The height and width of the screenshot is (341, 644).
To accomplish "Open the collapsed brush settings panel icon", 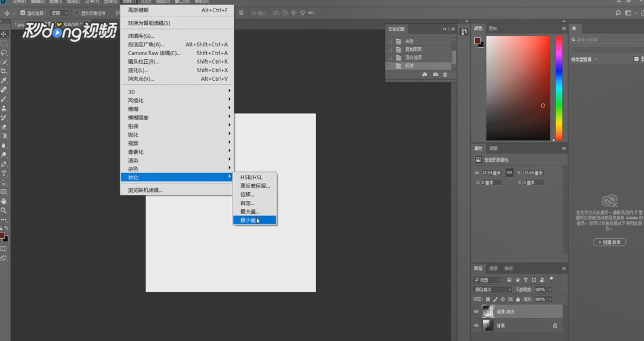I will coord(464,32).
